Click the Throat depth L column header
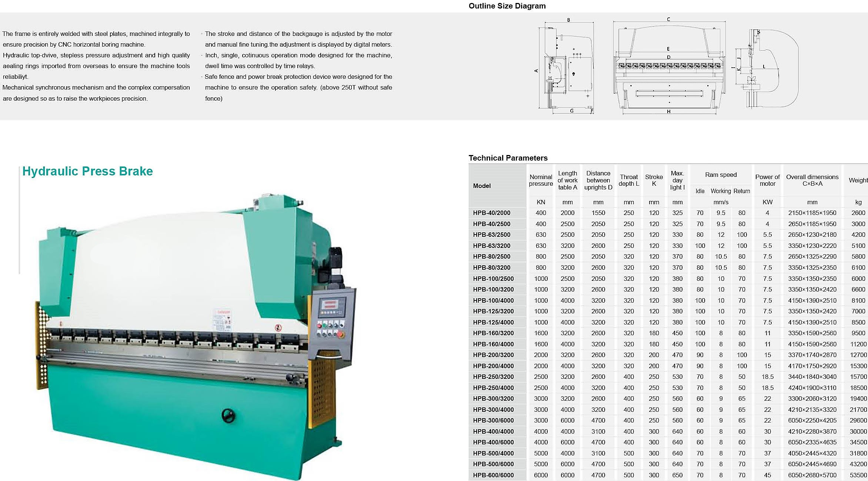868x481 pixels. [x=629, y=180]
